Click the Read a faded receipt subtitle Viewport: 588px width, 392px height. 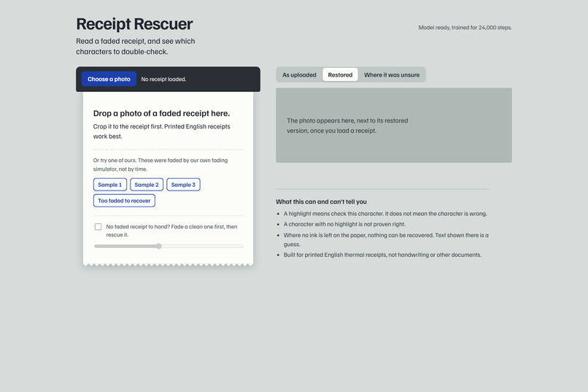click(x=136, y=46)
